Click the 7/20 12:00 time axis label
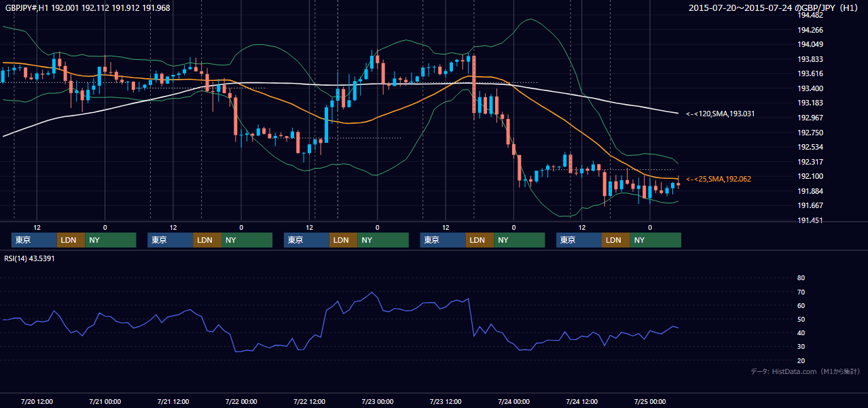The image size is (868, 408). pos(38,401)
